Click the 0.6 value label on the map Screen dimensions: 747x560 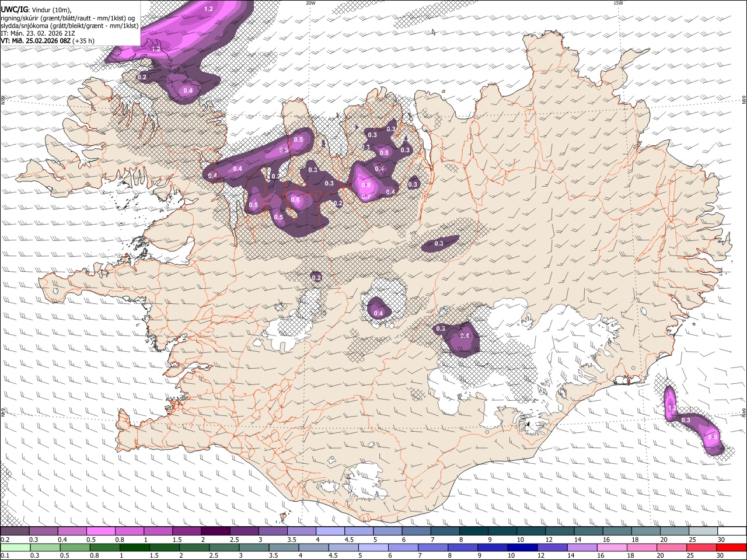[x=295, y=200]
